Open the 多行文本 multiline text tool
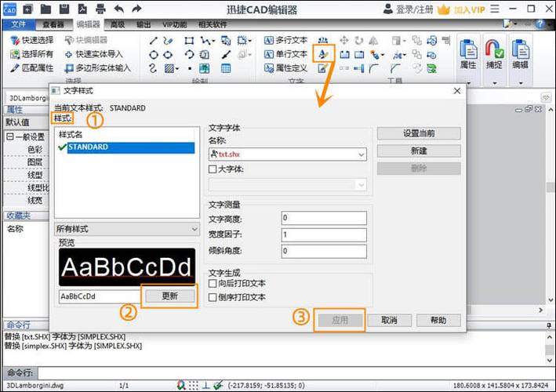The width and height of the screenshot is (556, 392). [285, 40]
